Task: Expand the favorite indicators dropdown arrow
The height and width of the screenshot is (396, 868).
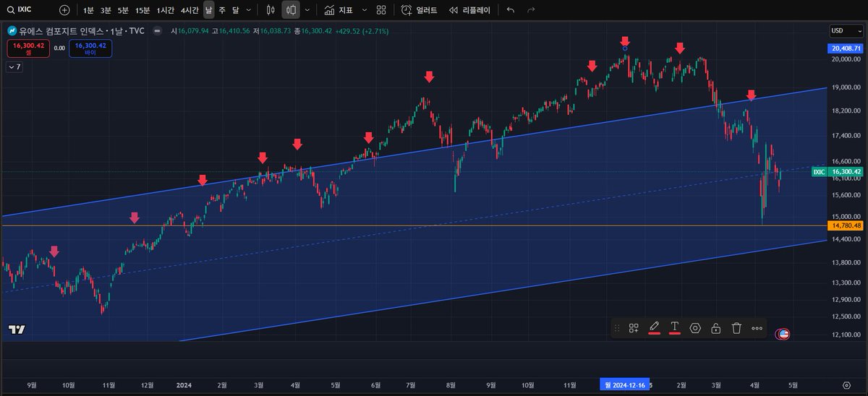Action: pyautogui.click(x=364, y=10)
